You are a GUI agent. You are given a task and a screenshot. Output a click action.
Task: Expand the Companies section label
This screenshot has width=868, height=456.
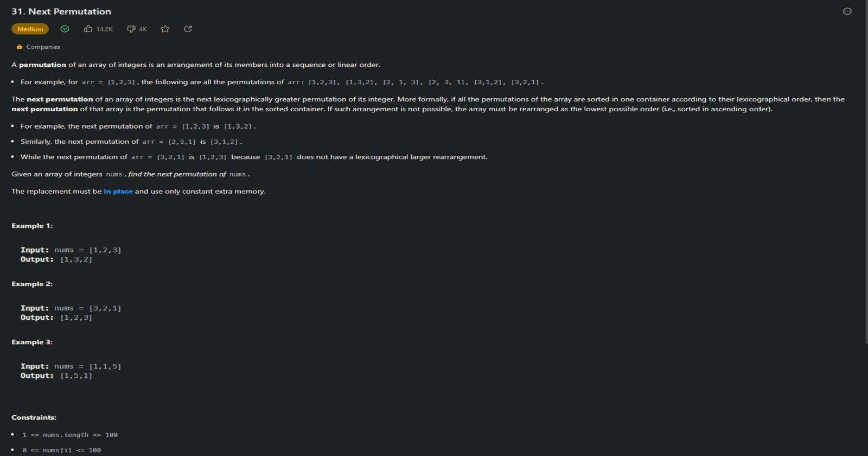tap(43, 47)
